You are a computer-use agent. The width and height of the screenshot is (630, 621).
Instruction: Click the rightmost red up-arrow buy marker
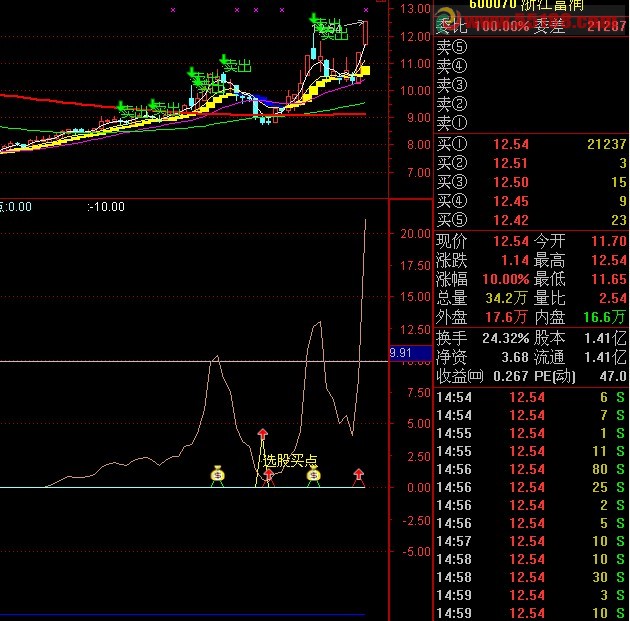coord(358,476)
